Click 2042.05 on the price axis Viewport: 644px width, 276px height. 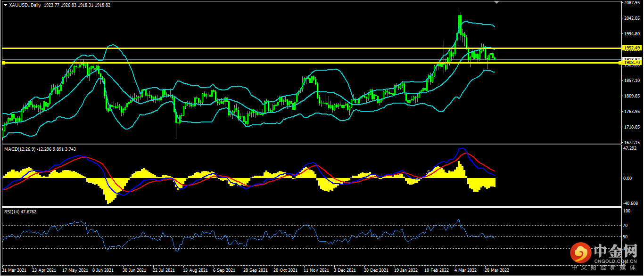click(632, 18)
